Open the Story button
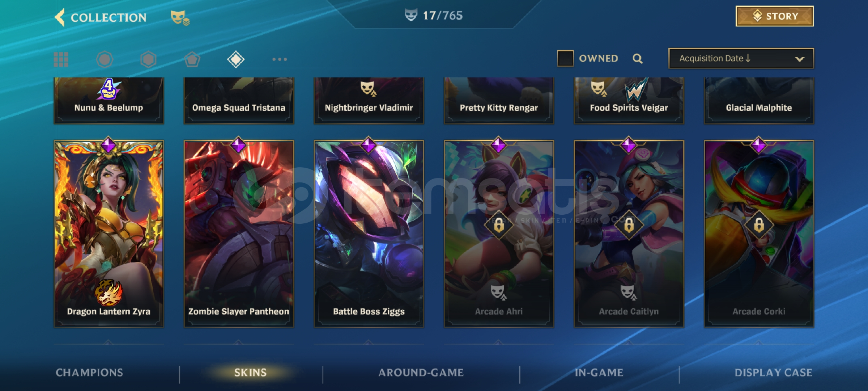Viewport: 868px width, 391px height. [x=775, y=16]
